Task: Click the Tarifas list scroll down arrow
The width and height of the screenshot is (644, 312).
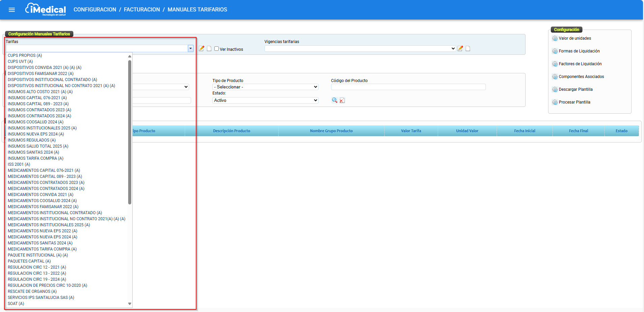Action: tap(130, 304)
